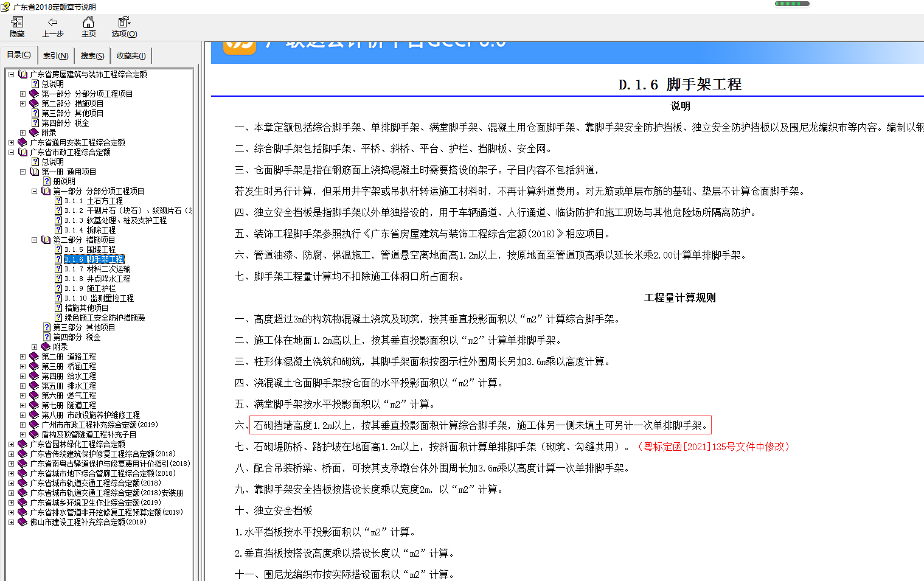This screenshot has width=924, height=581.
Task: Collapse the 第一册 通用项目 node
Action: coord(23,172)
